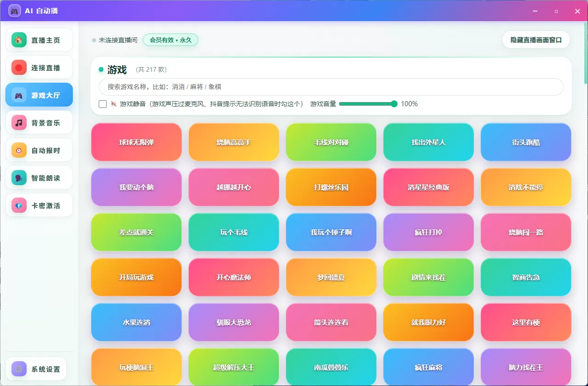588x386 pixels.
Task: Launch the 越挪越开心 game
Action: pos(234,187)
